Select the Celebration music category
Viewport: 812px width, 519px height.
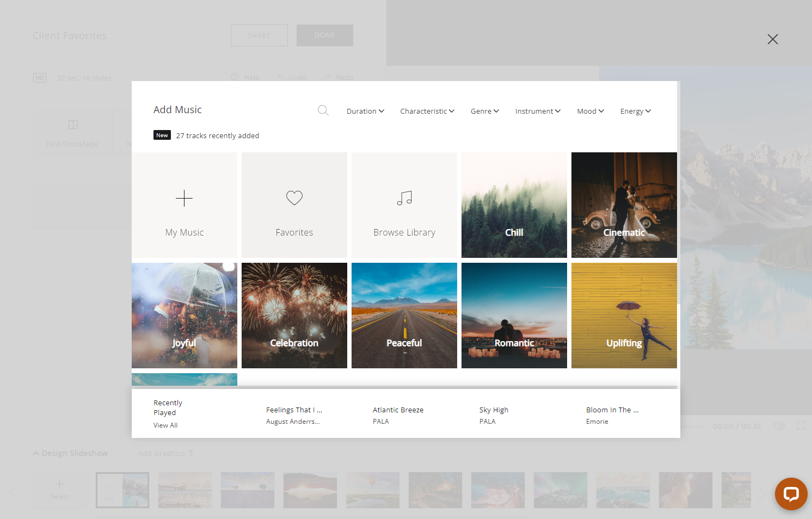click(294, 316)
